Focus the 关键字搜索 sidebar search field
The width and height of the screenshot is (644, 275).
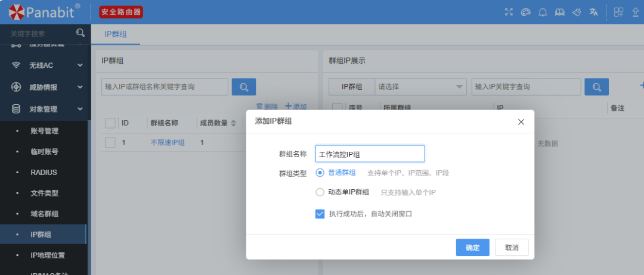(x=38, y=33)
